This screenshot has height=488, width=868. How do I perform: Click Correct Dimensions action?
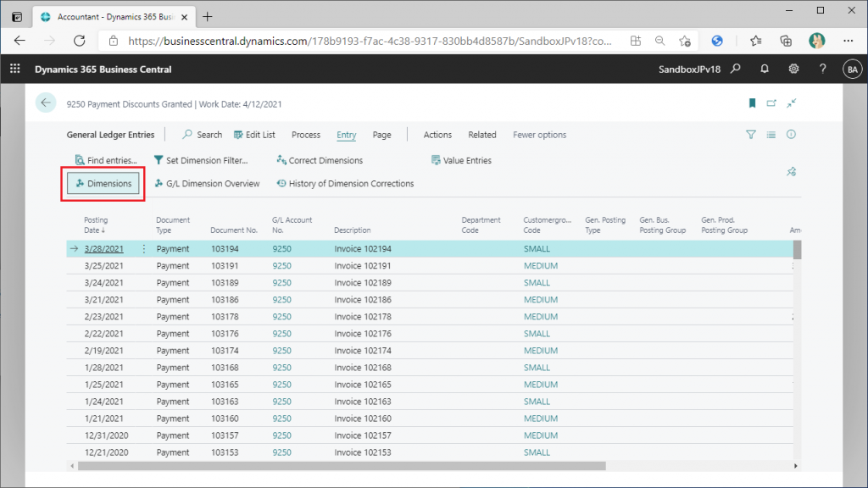pos(320,160)
